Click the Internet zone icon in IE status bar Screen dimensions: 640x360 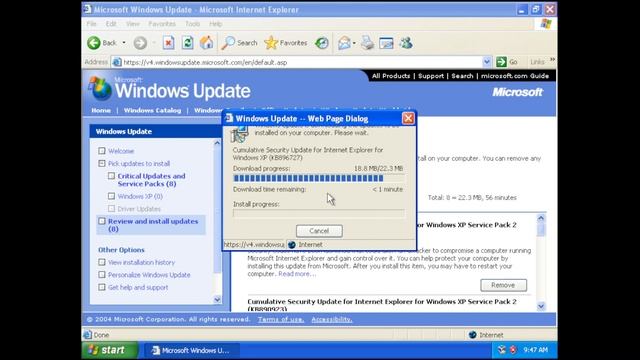[x=472, y=335]
